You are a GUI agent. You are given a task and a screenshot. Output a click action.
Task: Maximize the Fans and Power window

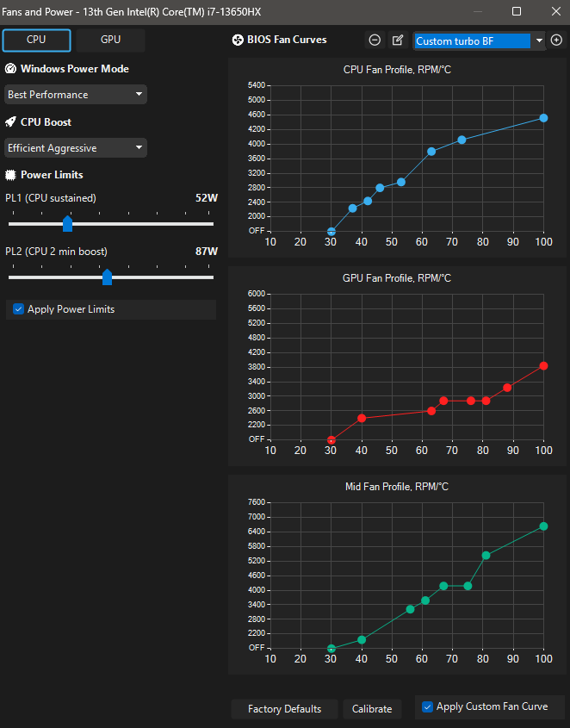click(517, 12)
